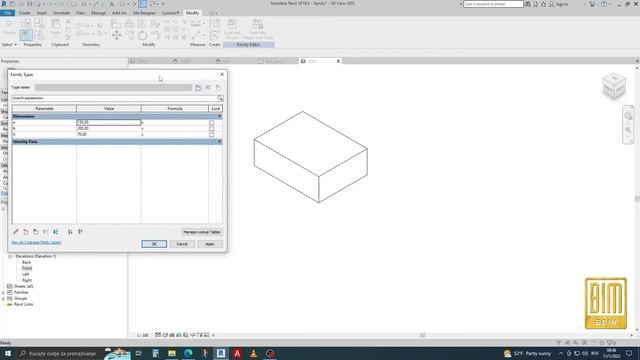Collapse the Identity Data parameter group

click(x=220, y=142)
